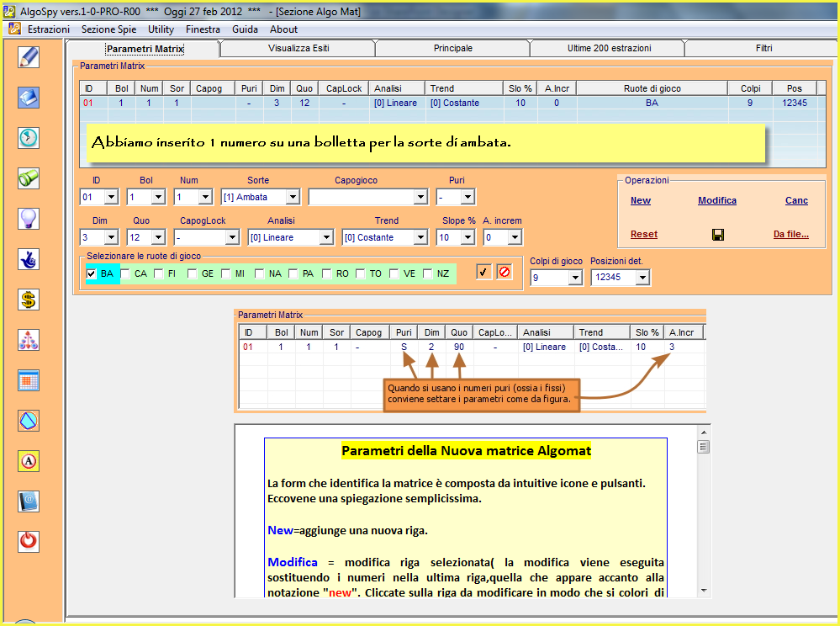The image size is (840, 626).
Task: Open the Dim dropdown
Action: (111, 237)
